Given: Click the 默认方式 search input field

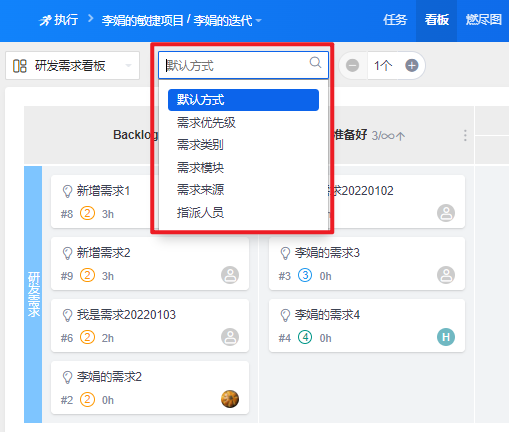Looking at the screenshot, I should click(x=237, y=65).
